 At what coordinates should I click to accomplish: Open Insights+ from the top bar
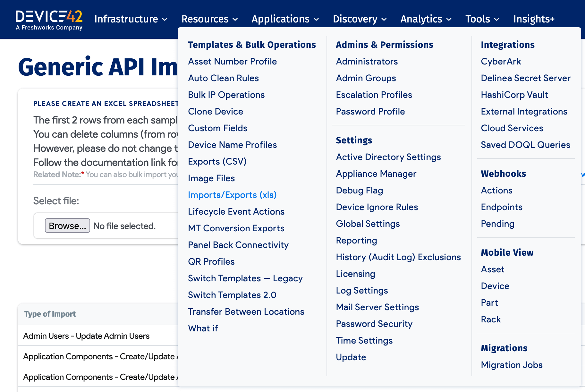pyautogui.click(x=534, y=19)
